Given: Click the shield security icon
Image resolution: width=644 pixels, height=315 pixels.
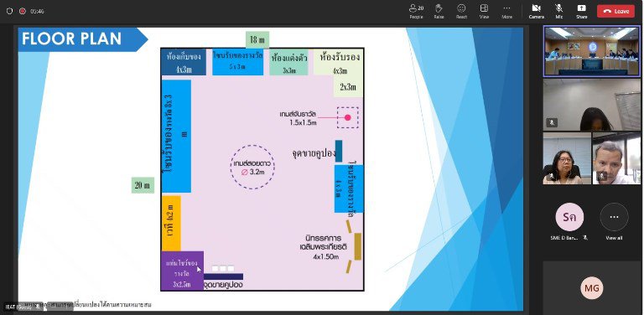Looking at the screenshot, I should pyautogui.click(x=9, y=11).
